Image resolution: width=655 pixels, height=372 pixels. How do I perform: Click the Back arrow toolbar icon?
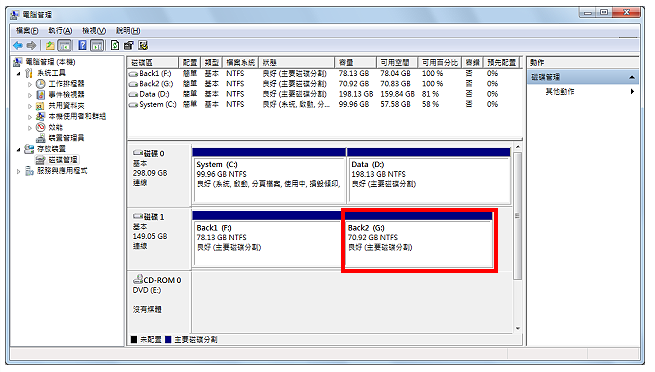[x=18, y=46]
